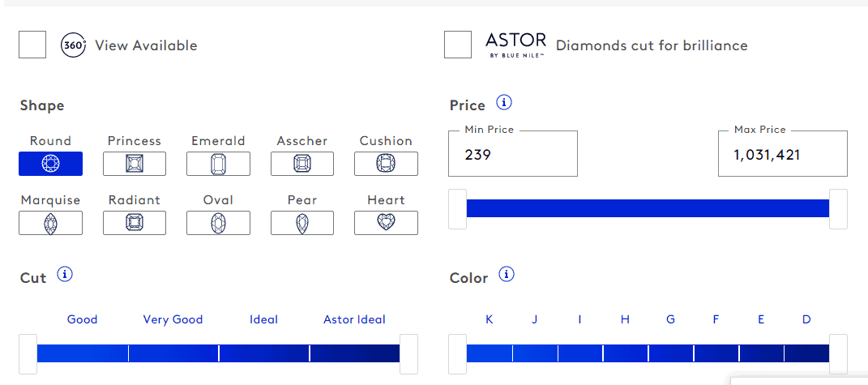Click the Min Price input field

coord(512,153)
